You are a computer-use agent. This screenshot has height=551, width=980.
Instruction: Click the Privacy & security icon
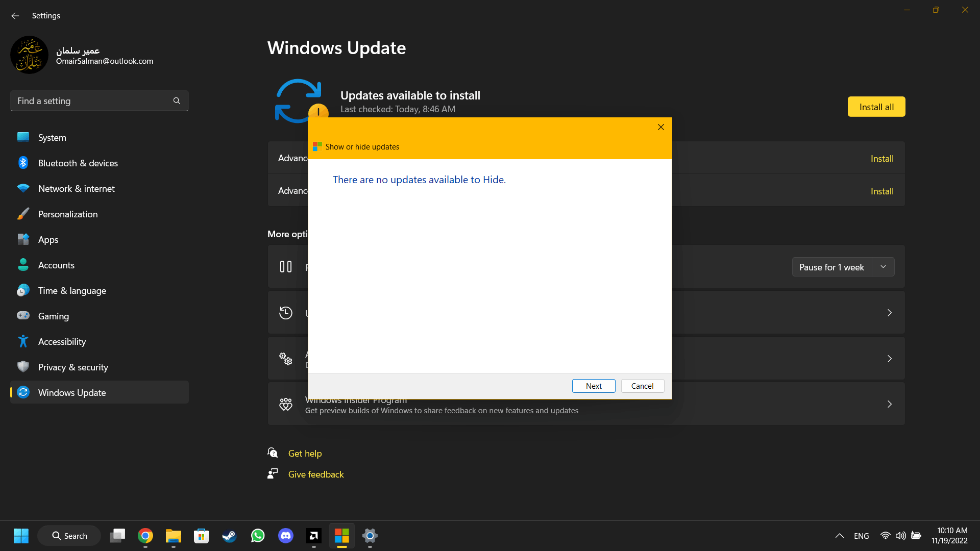coord(23,367)
